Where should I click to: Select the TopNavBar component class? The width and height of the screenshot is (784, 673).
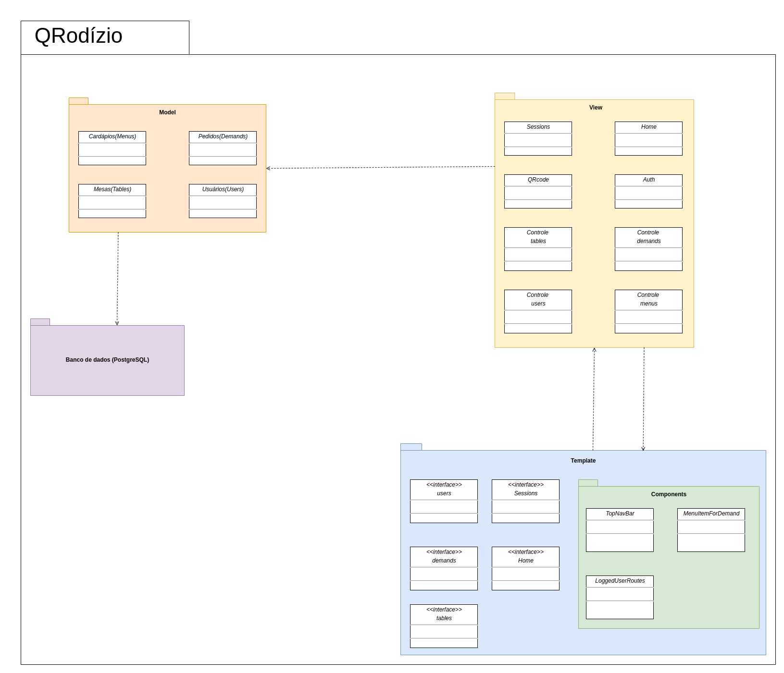point(620,530)
